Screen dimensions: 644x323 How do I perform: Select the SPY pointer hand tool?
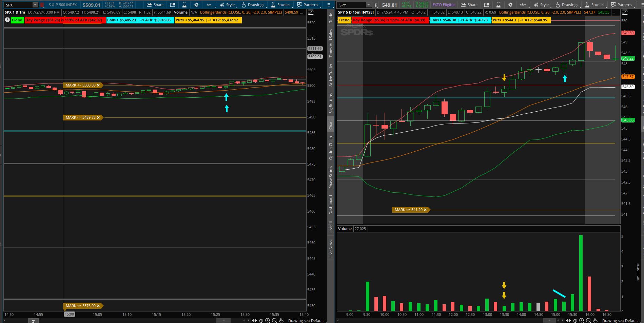tap(596, 321)
